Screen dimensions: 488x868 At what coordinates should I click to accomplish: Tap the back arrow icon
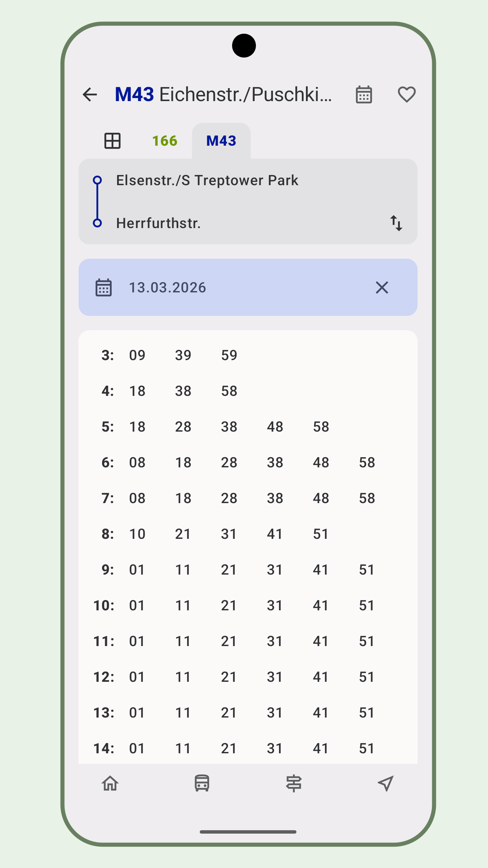[90, 95]
